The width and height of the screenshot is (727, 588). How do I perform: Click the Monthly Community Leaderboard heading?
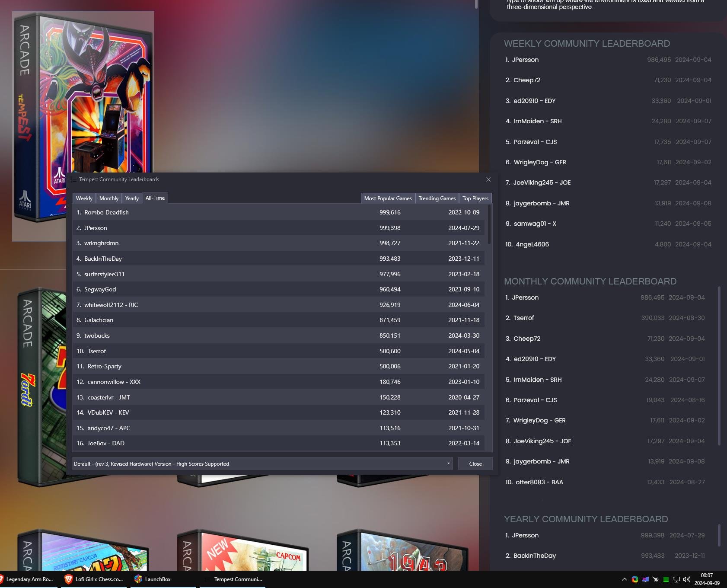click(x=590, y=281)
